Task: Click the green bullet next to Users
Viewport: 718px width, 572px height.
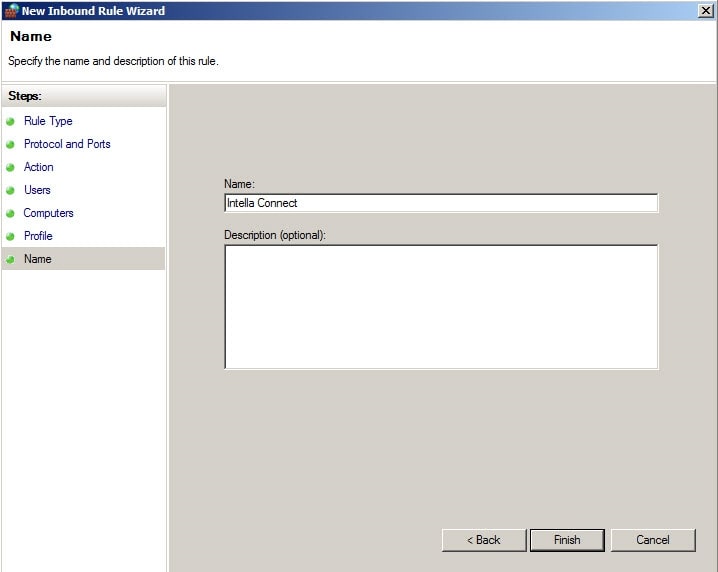Action: [11, 190]
